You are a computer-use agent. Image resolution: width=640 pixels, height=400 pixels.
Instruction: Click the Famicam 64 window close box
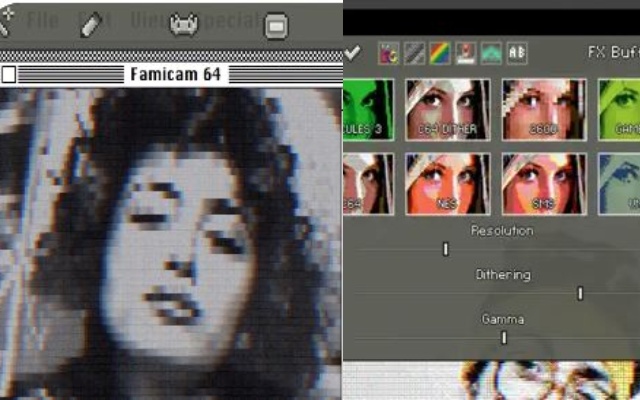tap(9, 74)
